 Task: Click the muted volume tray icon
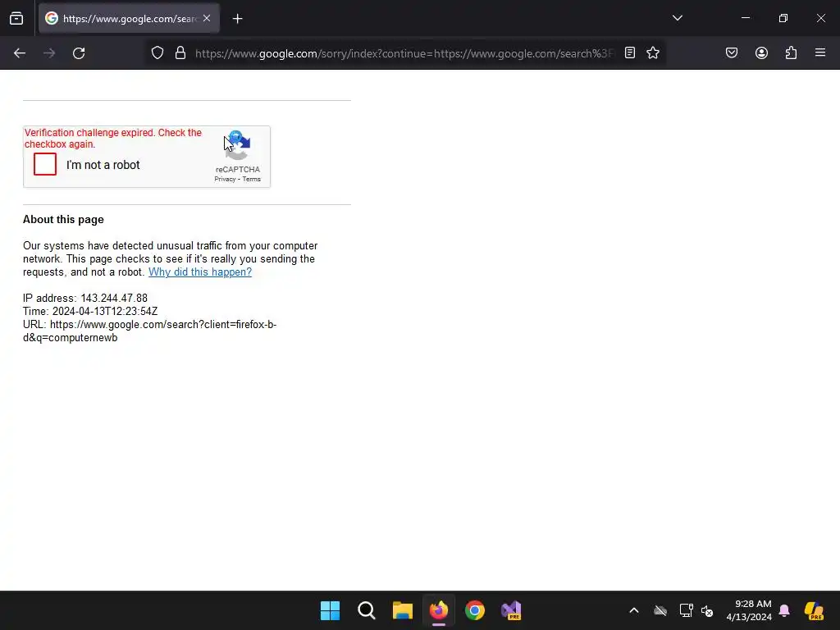[707, 610]
